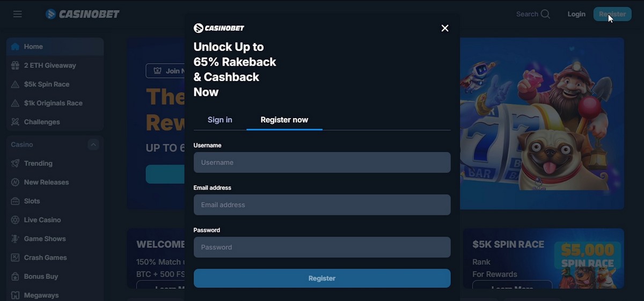Screen dimensions: 644x301
Task: Go to Trending games
Action: [55, 163]
